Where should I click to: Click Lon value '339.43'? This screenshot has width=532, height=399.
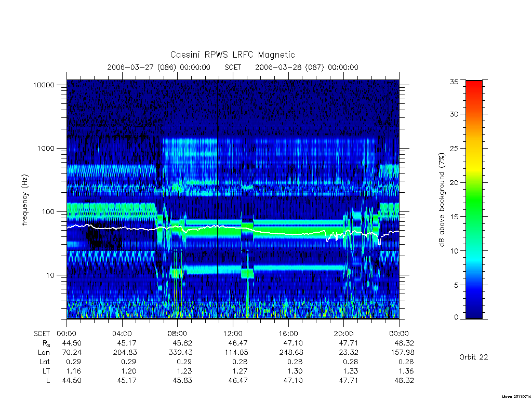[180, 353]
